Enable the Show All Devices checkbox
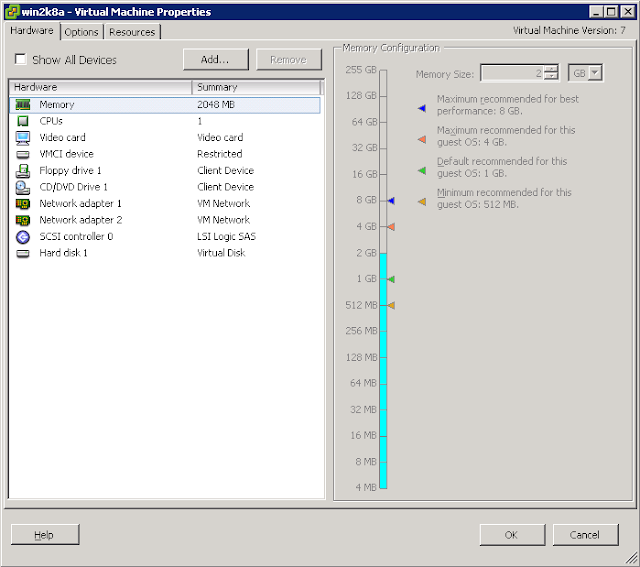This screenshot has height=567, width=640. [x=20, y=59]
